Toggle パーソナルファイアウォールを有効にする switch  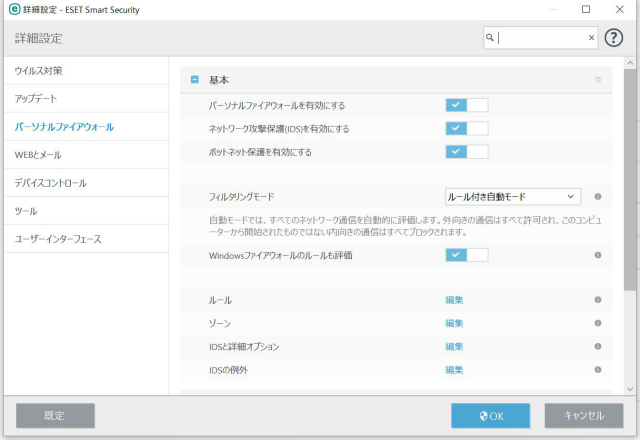467,105
